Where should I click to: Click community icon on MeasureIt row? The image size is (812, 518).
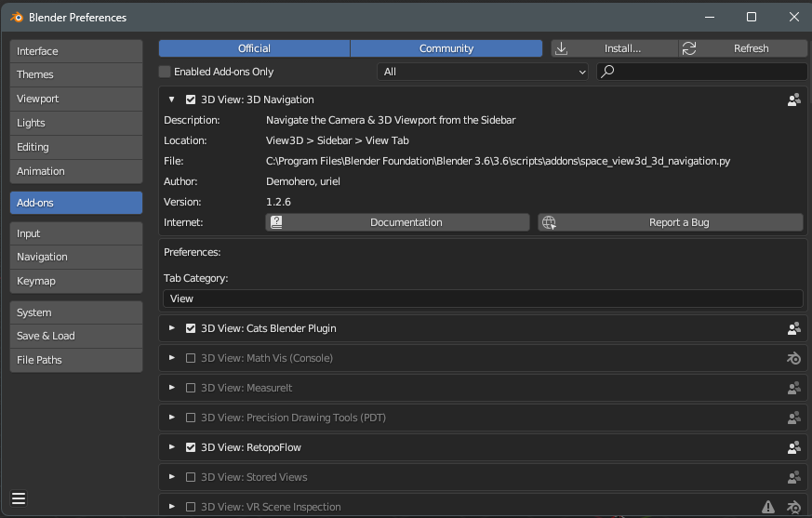(x=794, y=388)
